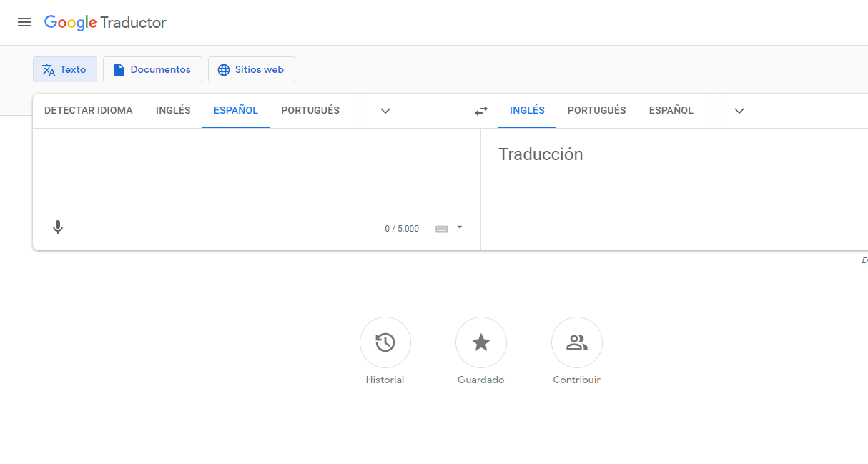Open Historial with the clock icon
Image resolution: width=868 pixels, height=464 pixels.
click(x=385, y=343)
